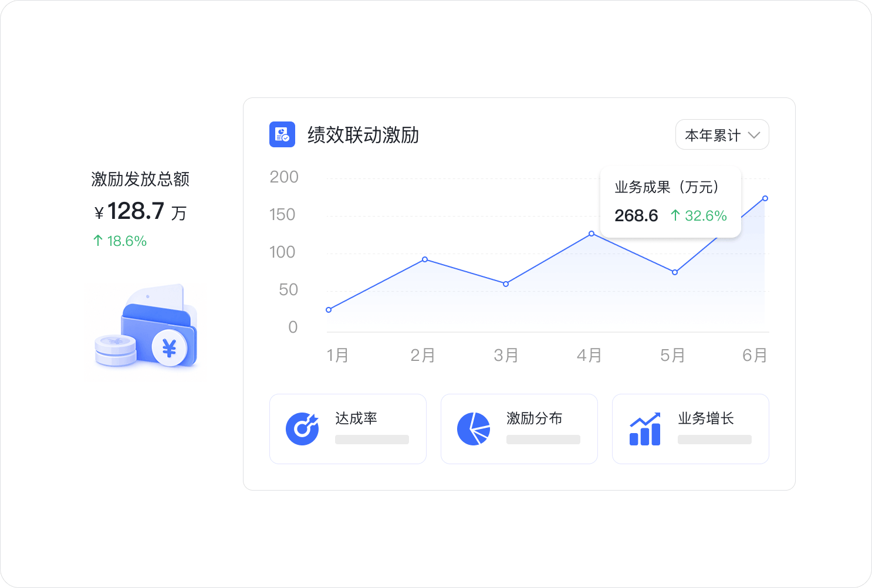
Task: Click the 激励分布 pie chart icon
Action: tap(474, 429)
